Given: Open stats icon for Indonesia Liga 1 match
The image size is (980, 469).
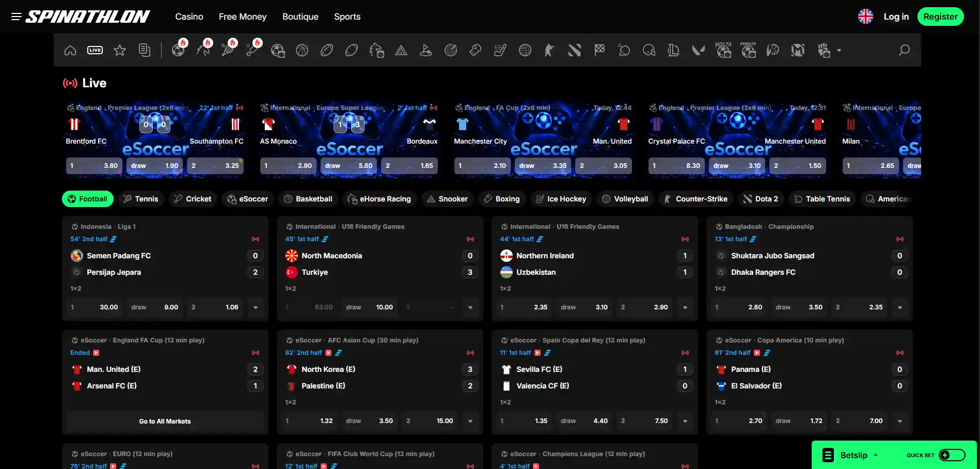Looking at the screenshot, I should [x=114, y=239].
